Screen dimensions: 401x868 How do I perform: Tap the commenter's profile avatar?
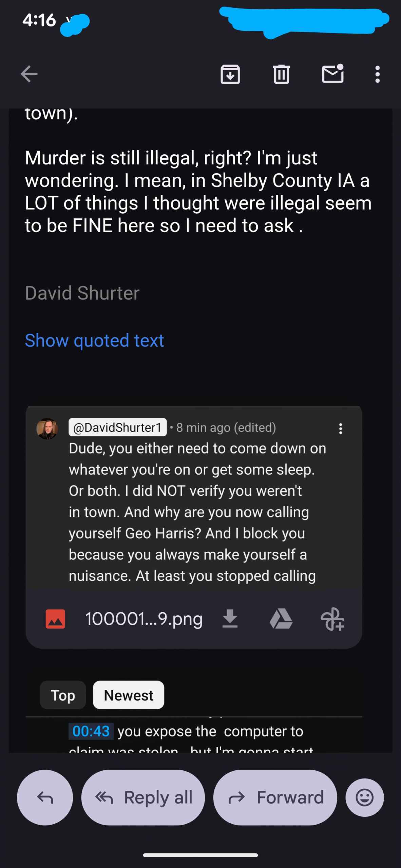point(47,429)
